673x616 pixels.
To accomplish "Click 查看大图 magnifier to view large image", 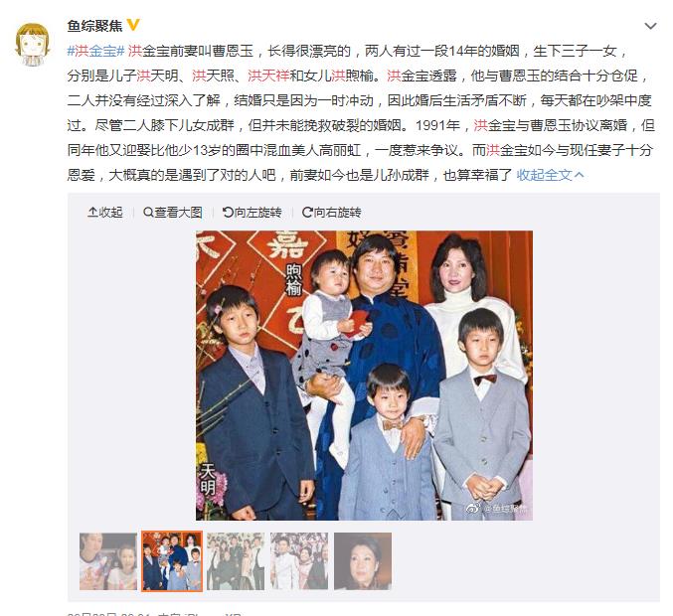I will 173,213.
